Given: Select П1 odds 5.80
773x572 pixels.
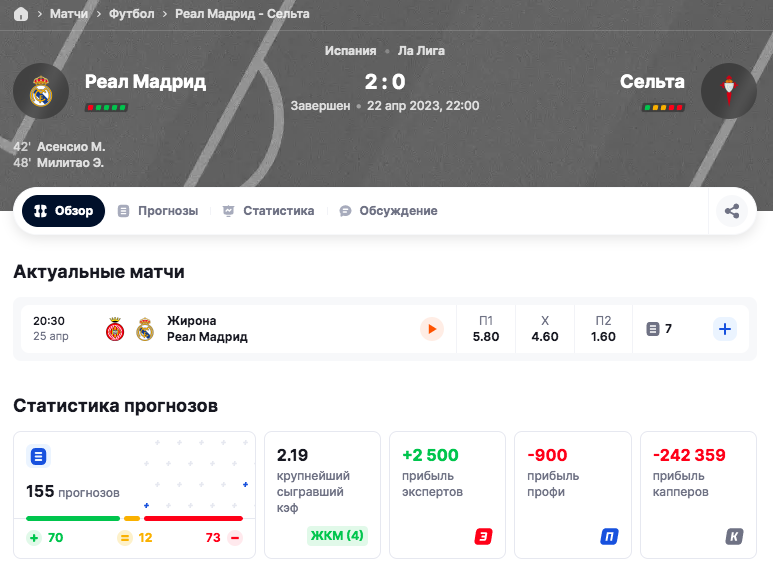Looking at the screenshot, I should pyautogui.click(x=486, y=329).
